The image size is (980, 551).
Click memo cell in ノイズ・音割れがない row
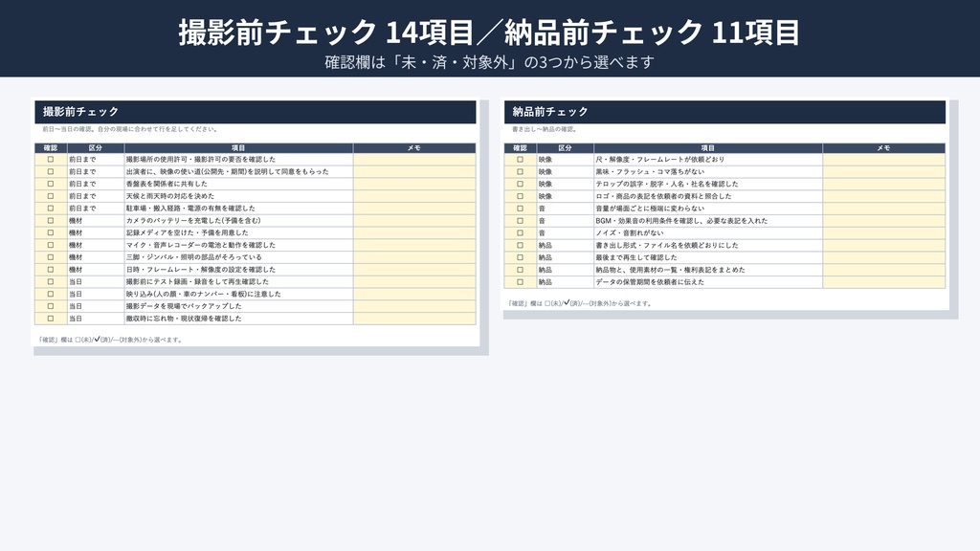(x=883, y=232)
